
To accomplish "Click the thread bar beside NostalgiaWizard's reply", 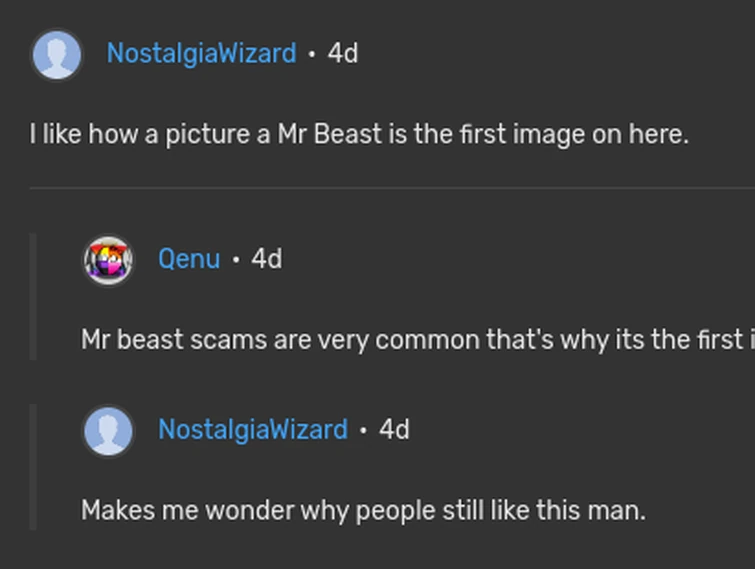I will click(x=33, y=466).
